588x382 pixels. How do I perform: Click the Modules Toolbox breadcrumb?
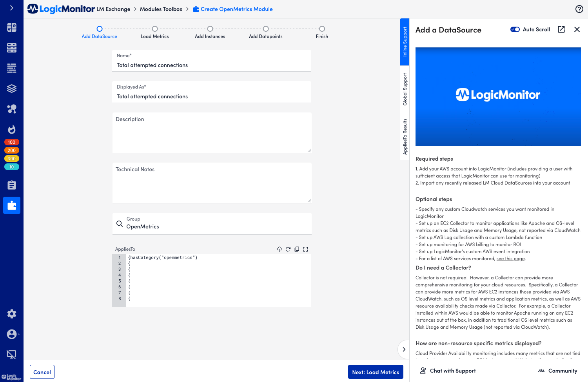[x=161, y=9]
